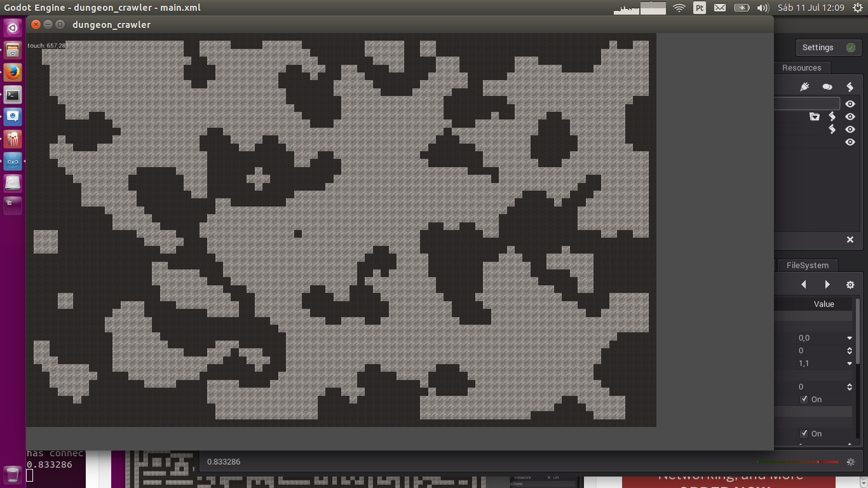Open the battery indicator
The image size is (868, 488).
[742, 8]
